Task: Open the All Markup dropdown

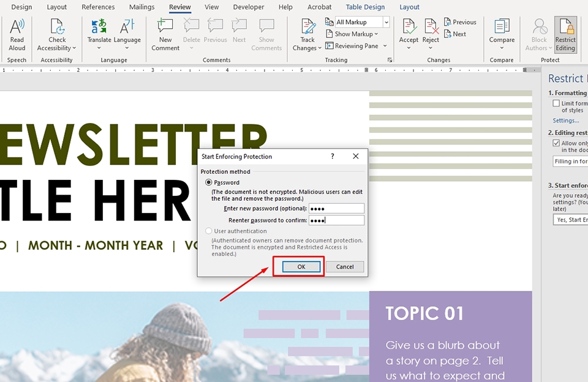Action: pyautogui.click(x=362, y=22)
